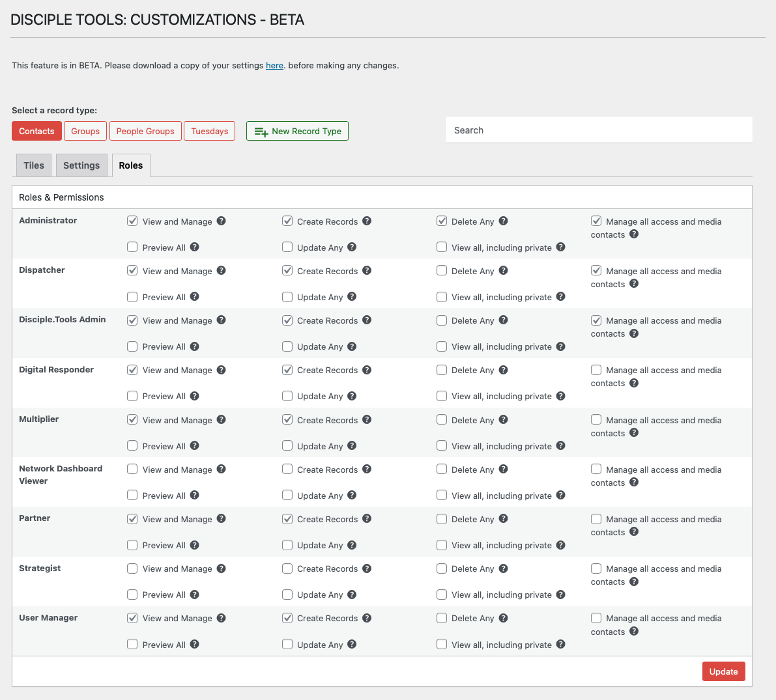Click help icon next to Administrator Delete Any
This screenshot has height=700, width=776.
(504, 221)
